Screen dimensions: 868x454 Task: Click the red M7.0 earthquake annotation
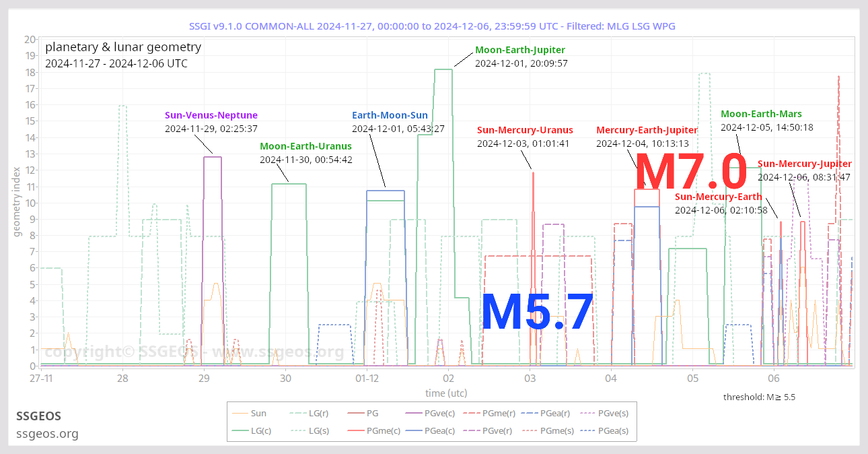point(692,170)
